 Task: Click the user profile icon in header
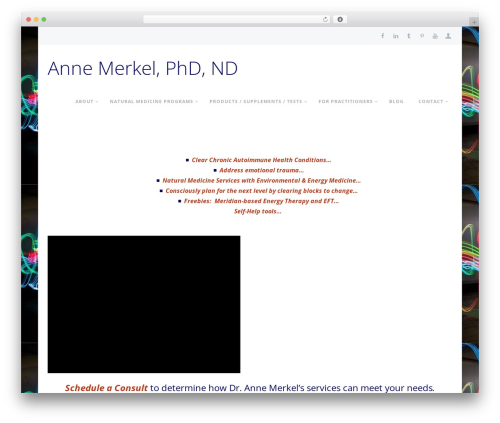point(448,36)
